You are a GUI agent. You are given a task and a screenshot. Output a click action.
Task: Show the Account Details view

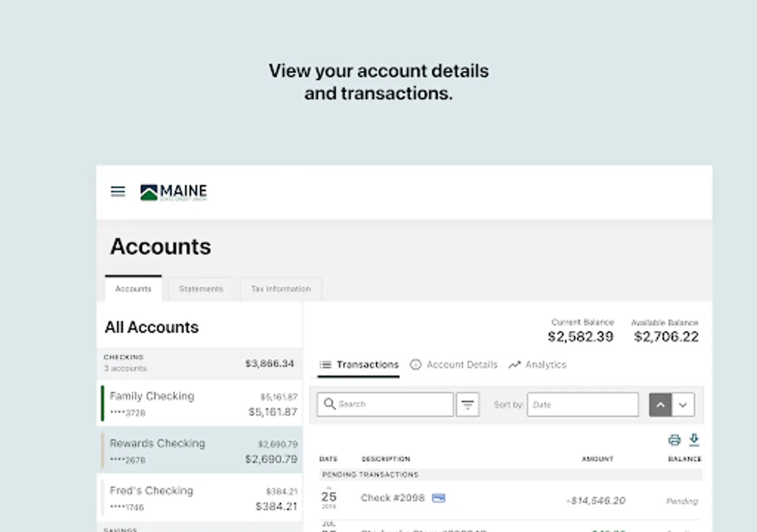pos(455,365)
